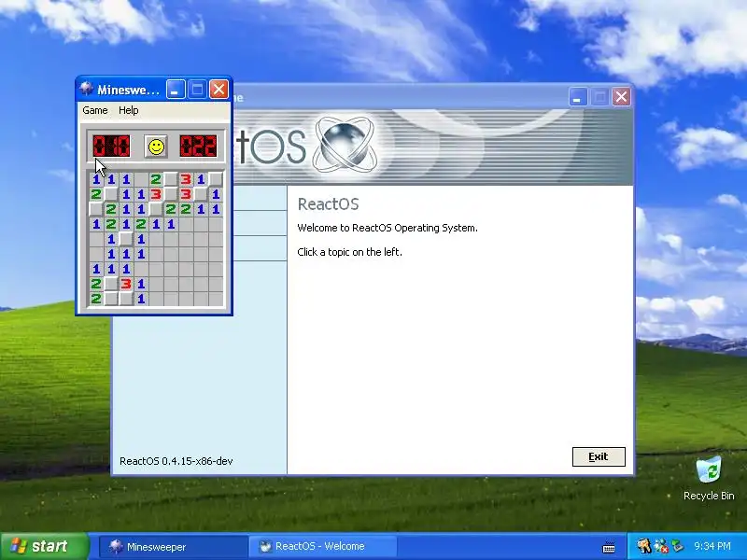Click the ReactOS heading in Welcome window
747x560 pixels.
(329, 204)
